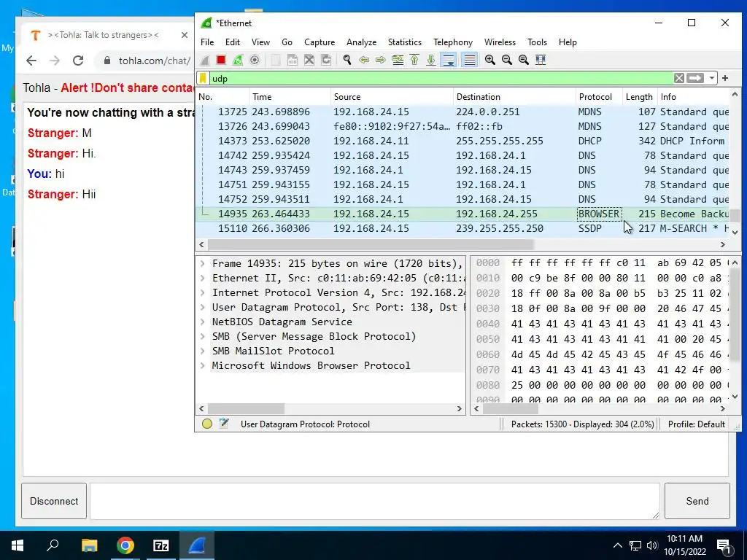Open the Statistics menu
Viewport: 747px width, 560px height.
(x=404, y=42)
